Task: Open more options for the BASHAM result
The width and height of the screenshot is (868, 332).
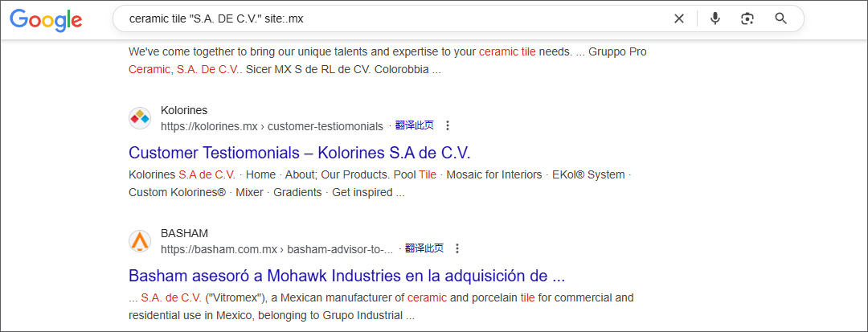Action: point(457,249)
